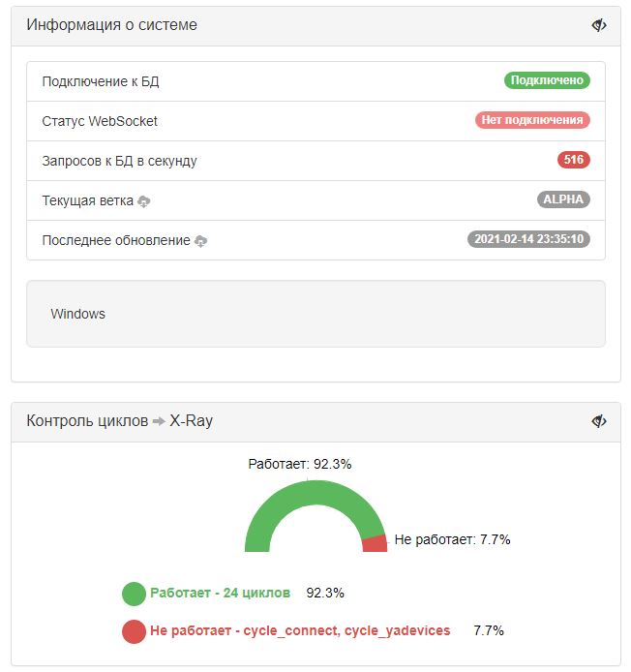Image resolution: width=631 pixels, height=672 pixels.
Task: Click the green Работает legend circle
Action: [x=134, y=593]
